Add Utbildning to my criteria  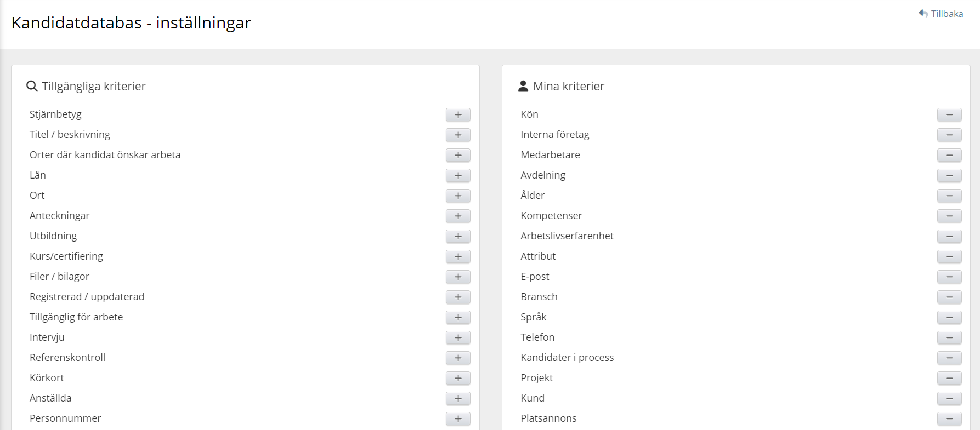(458, 236)
